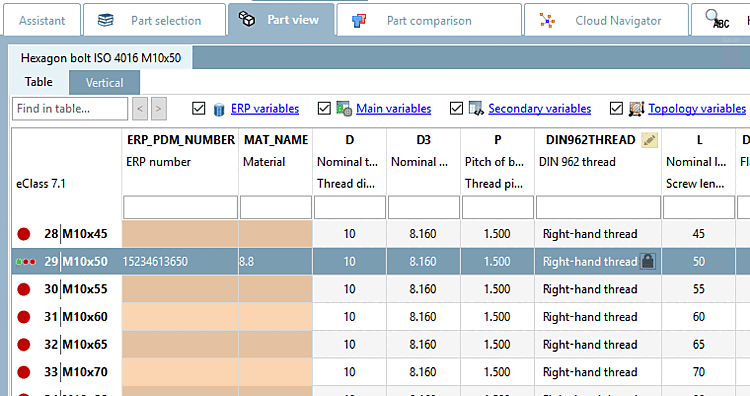Click the Material filter field
This screenshot has width=750, height=396.
276,208
